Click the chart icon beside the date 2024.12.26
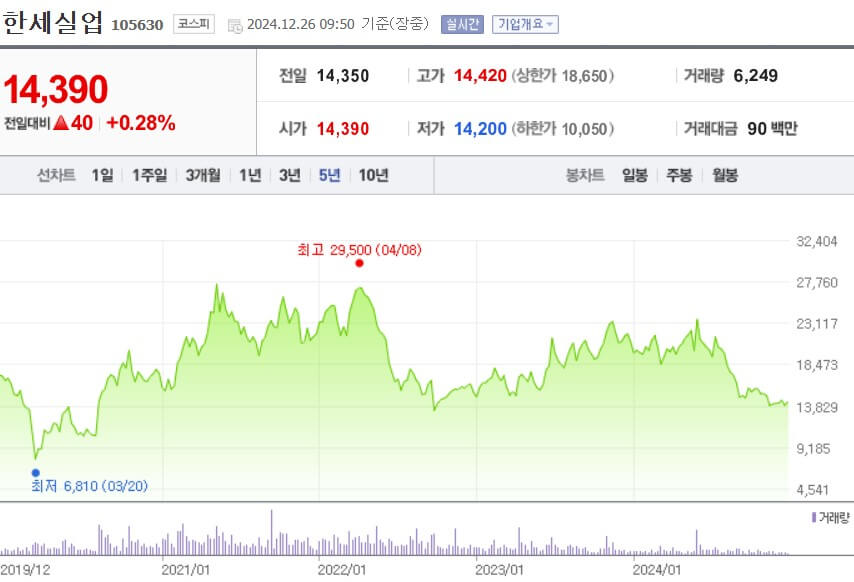Screen dimensions: 854x582 coord(237,24)
